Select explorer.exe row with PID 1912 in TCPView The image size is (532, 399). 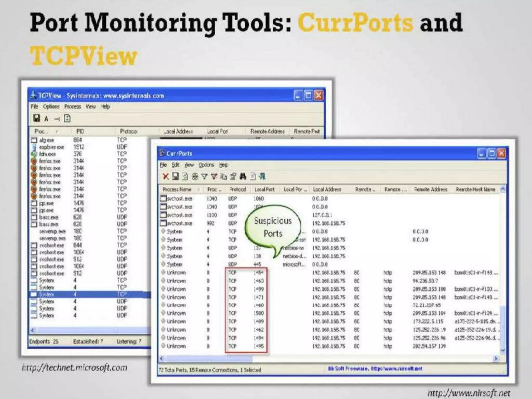pyautogui.click(x=90, y=147)
